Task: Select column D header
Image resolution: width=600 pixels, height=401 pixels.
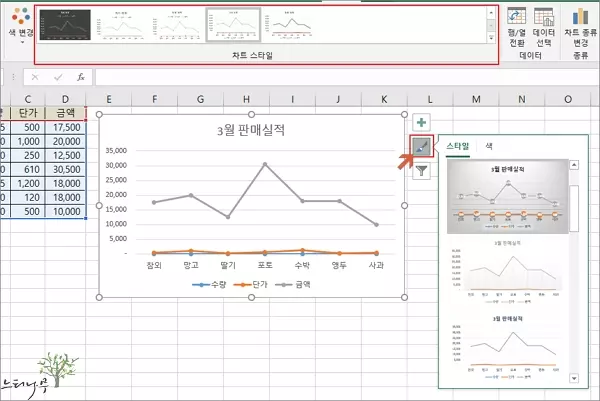Action: tap(65, 99)
